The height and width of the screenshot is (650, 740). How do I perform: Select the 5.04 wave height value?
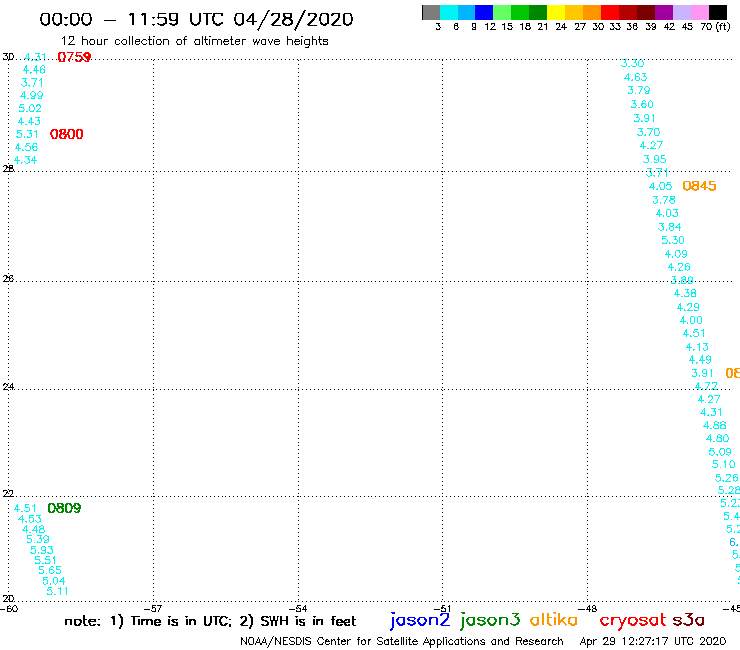(x=54, y=581)
